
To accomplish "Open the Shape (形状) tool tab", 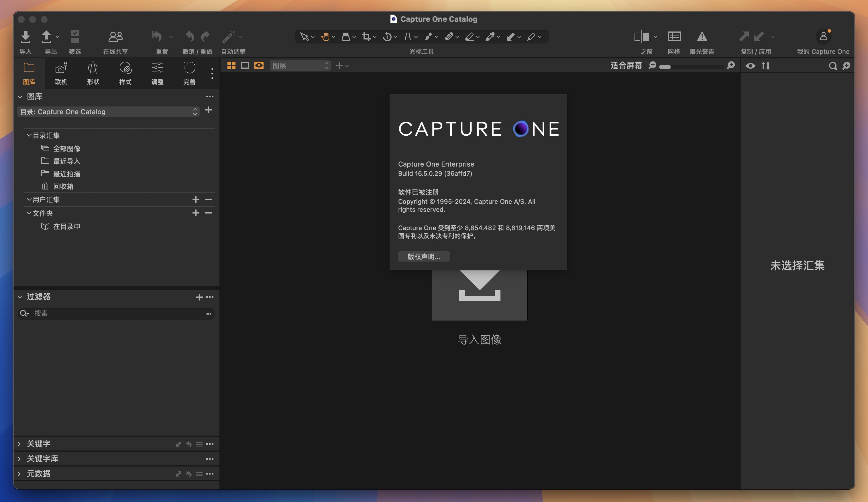I will tap(93, 73).
